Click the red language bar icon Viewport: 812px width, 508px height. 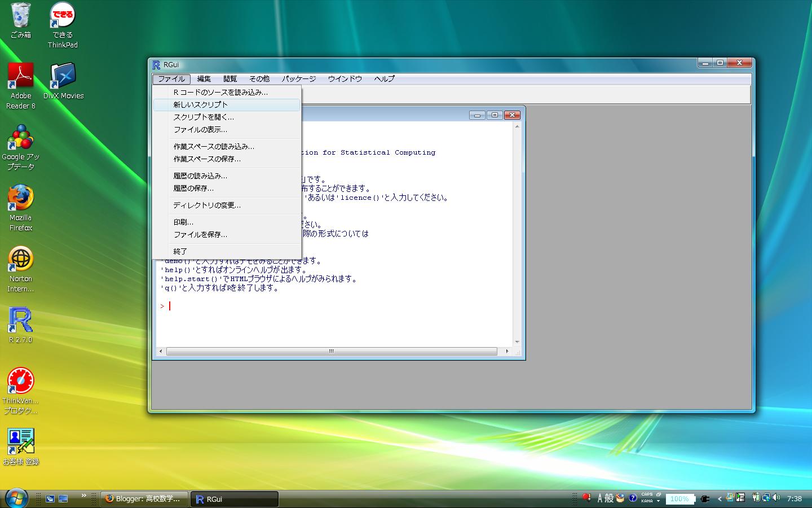[x=586, y=497]
